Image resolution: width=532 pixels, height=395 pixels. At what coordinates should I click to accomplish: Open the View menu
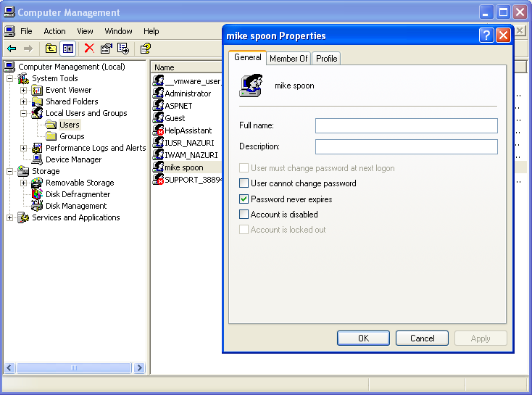click(85, 31)
